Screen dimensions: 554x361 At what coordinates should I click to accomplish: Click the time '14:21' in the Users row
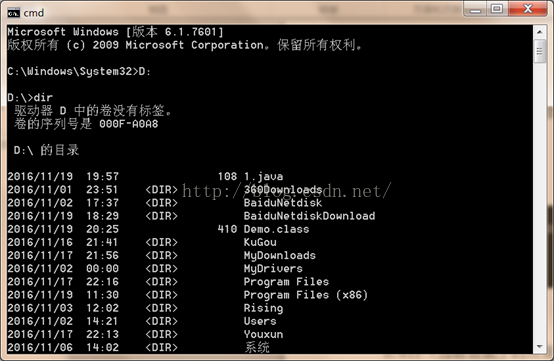point(102,321)
